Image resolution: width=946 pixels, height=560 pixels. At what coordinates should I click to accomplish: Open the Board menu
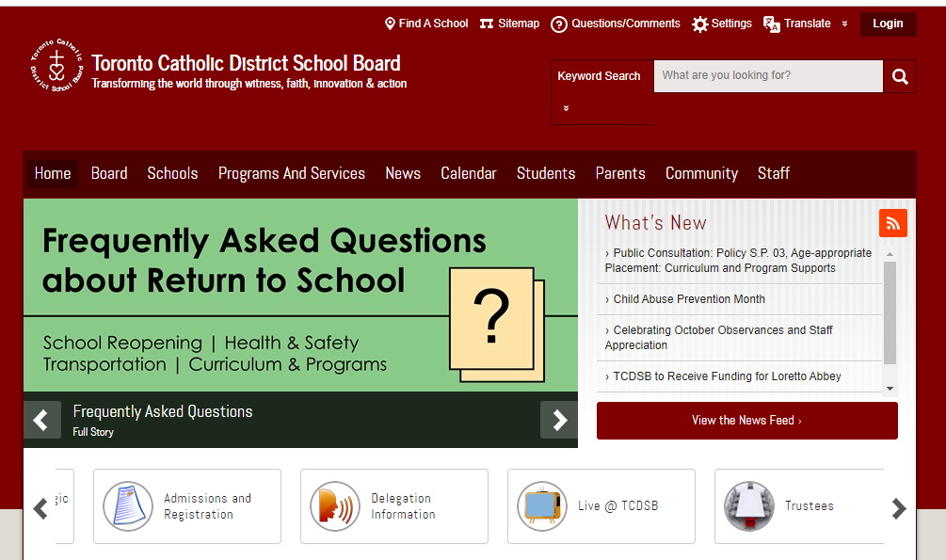(x=109, y=174)
